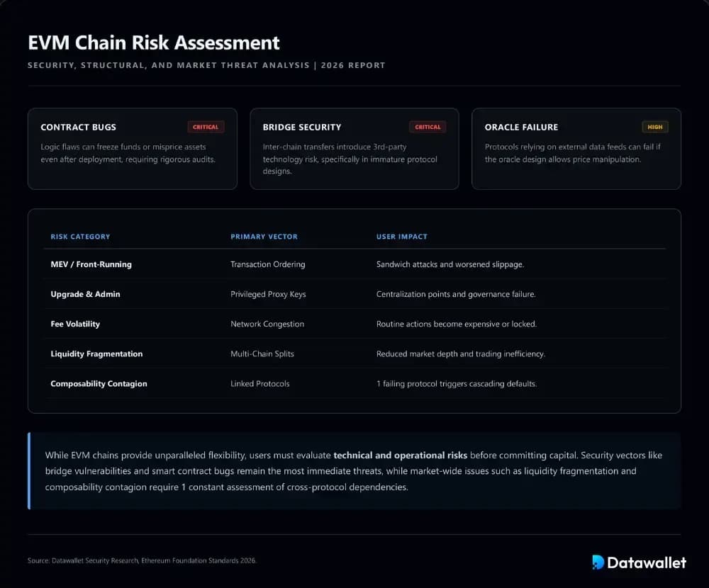Click the Datawallet logo icon
This screenshot has width=709, height=588.
(x=598, y=562)
